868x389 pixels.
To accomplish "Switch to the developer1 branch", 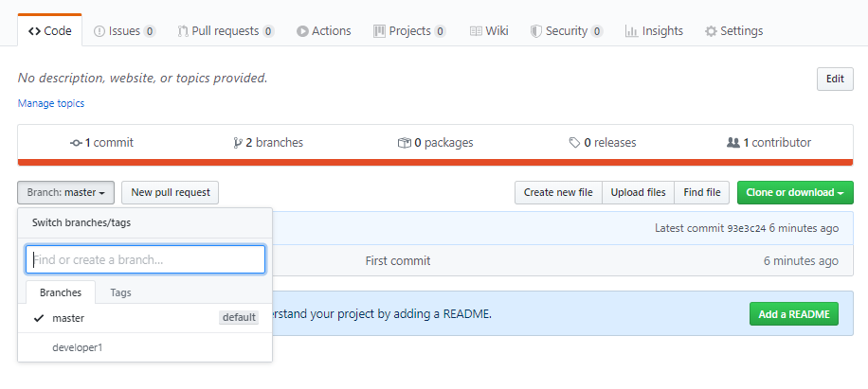I will [78, 347].
